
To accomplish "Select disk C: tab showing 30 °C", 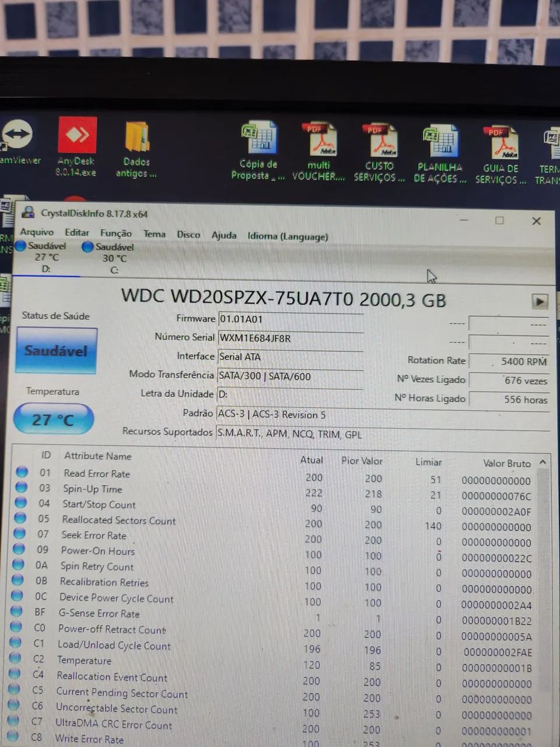I will pos(110,258).
